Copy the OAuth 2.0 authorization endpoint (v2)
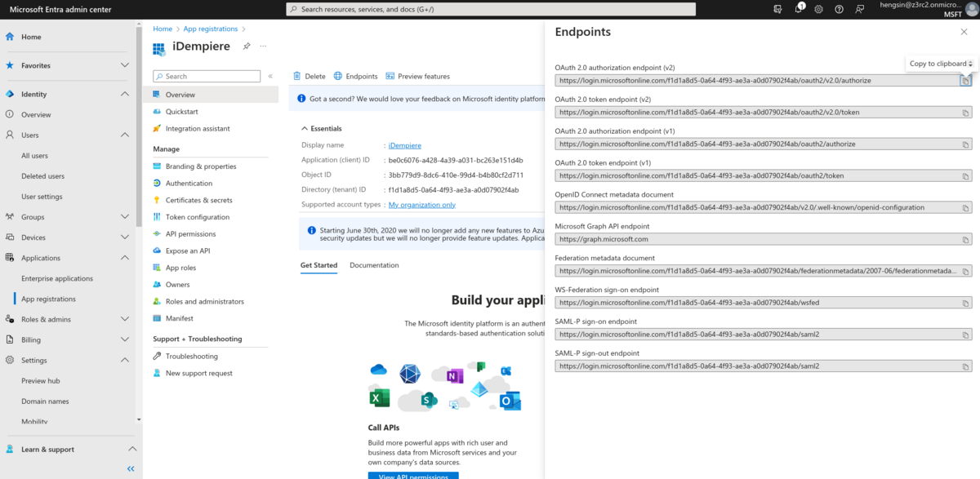 click(966, 79)
